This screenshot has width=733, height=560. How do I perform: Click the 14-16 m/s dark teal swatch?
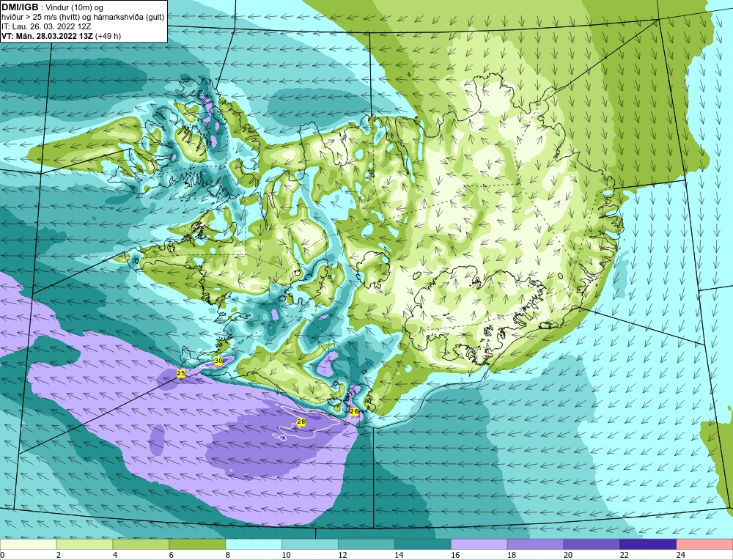pyautogui.click(x=423, y=544)
